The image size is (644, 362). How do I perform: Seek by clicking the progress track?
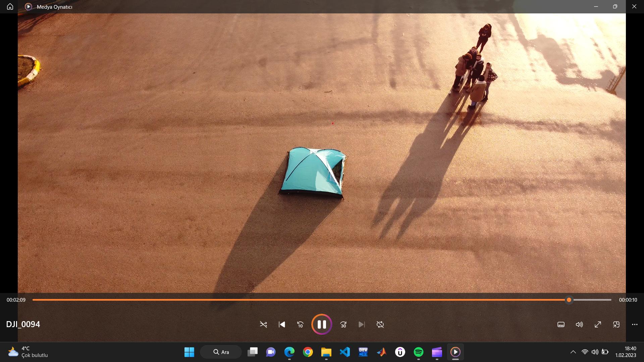point(322,300)
